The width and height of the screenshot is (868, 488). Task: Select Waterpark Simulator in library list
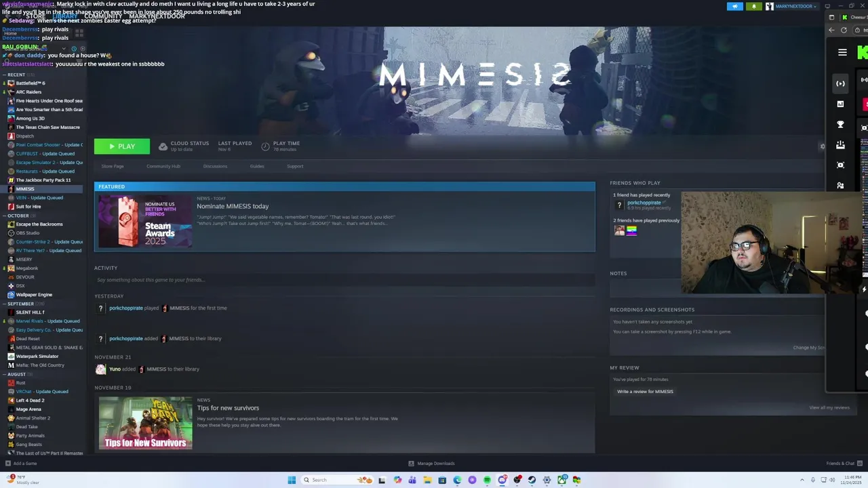(x=37, y=356)
